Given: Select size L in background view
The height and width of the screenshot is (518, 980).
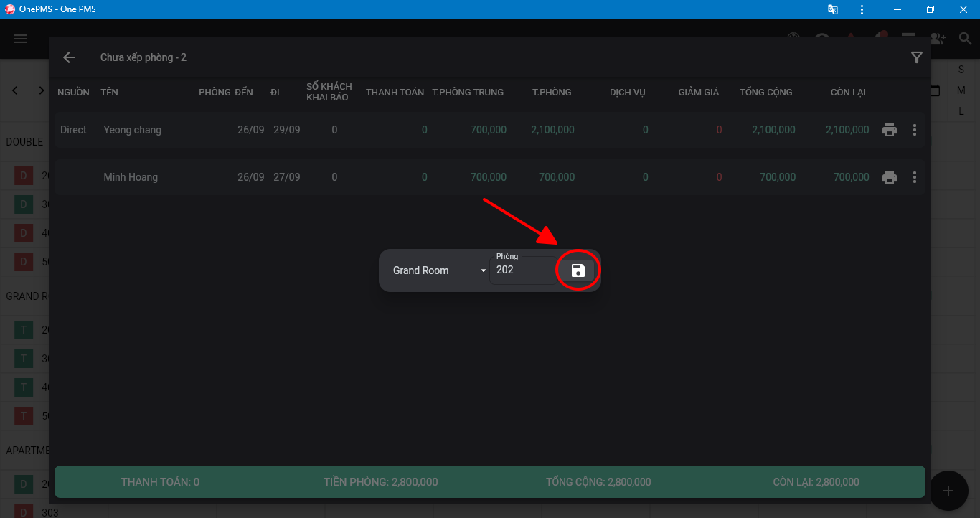Looking at the screenshot, I should click(x=961, y=111).
